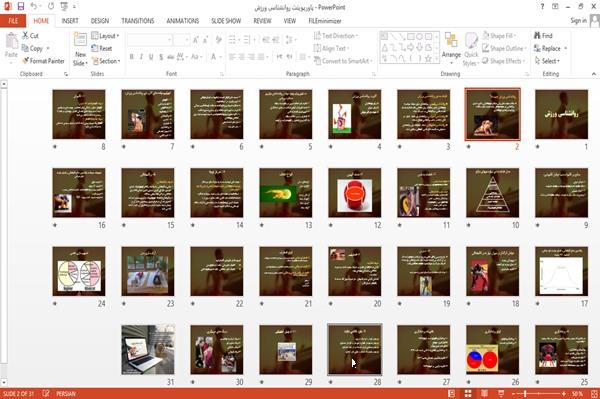
Task: Select slide thumbnail 10 with pyramid
Action: (x=492, y=192)
